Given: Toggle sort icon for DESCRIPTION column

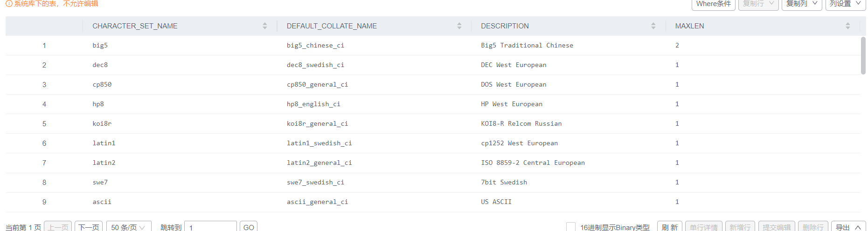Looking at the screenshot, I should pos(653,26).
